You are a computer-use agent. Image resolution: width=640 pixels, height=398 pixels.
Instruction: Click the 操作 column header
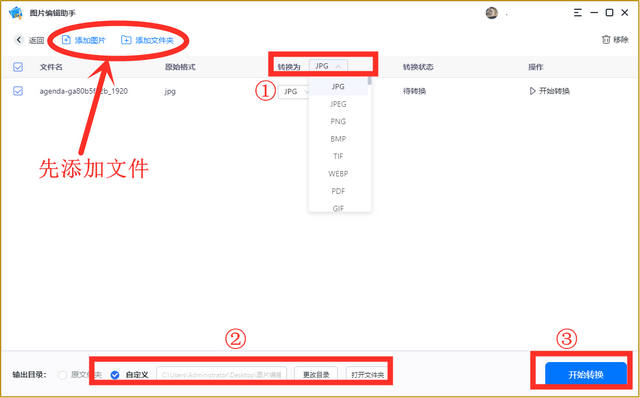pos(536,67)
